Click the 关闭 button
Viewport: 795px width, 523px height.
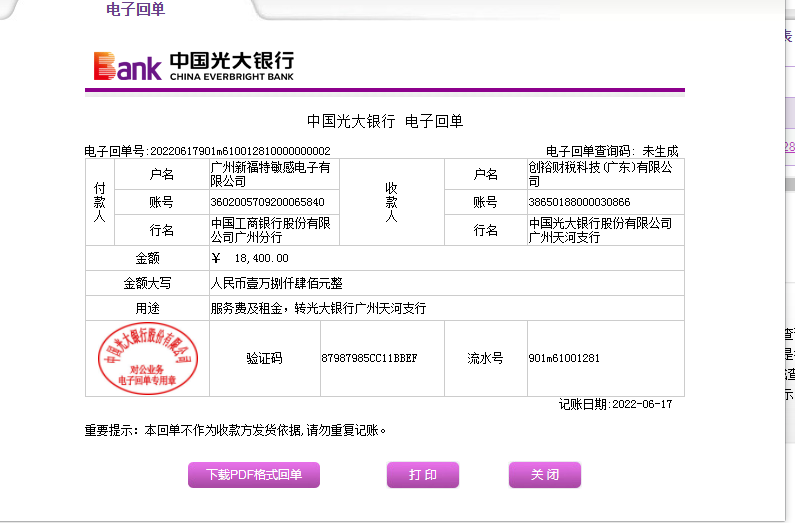[545, 475]
